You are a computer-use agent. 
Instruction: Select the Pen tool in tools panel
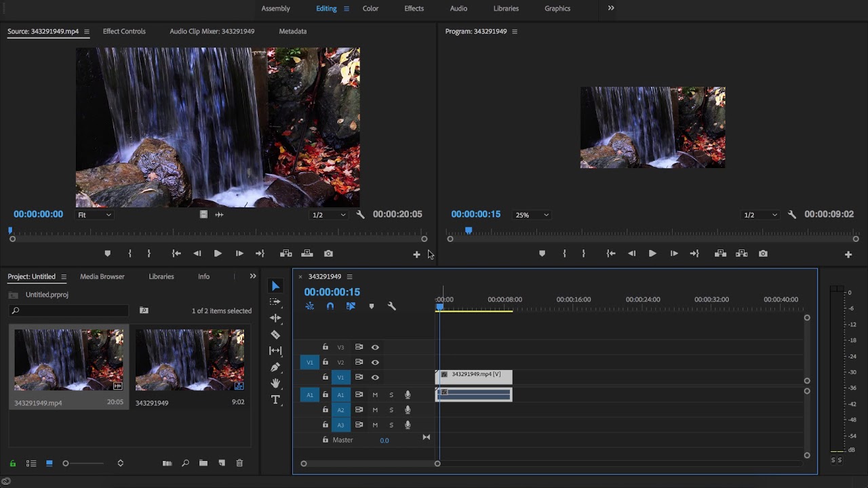[x=275, y=367]
